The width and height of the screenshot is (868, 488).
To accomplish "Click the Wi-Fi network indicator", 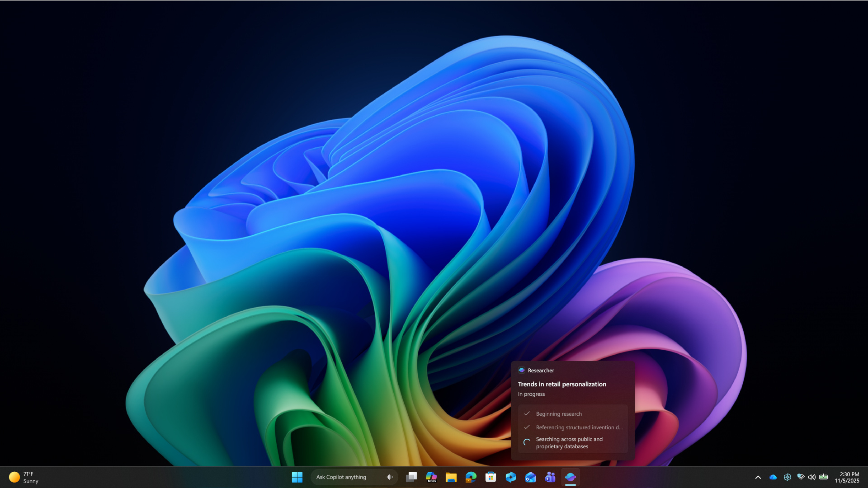I will coord(801,477).
